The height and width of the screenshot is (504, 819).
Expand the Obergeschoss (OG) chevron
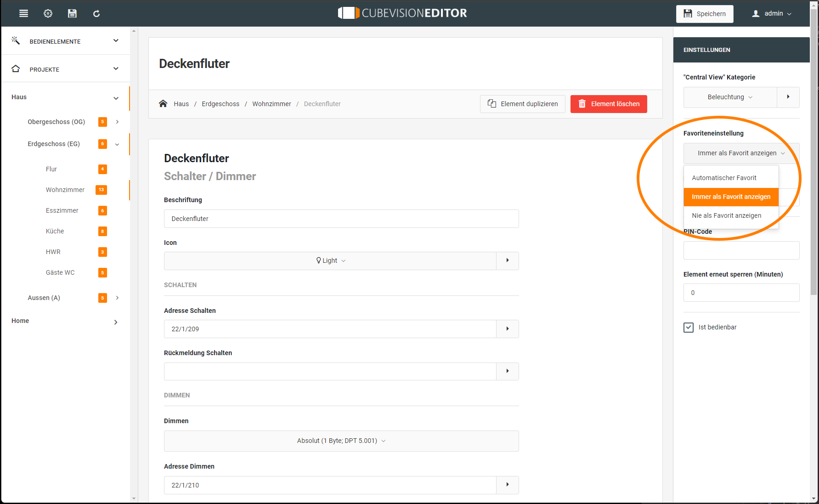118,122
